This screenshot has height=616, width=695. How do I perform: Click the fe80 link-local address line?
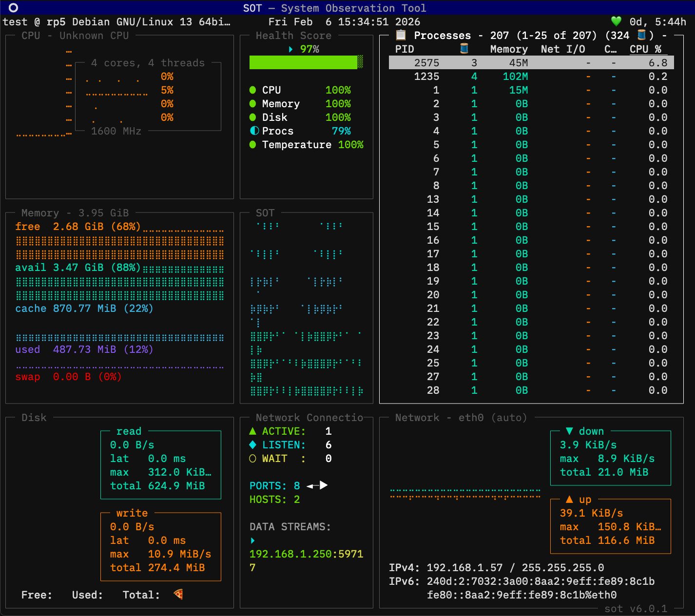tap(521, 595)
